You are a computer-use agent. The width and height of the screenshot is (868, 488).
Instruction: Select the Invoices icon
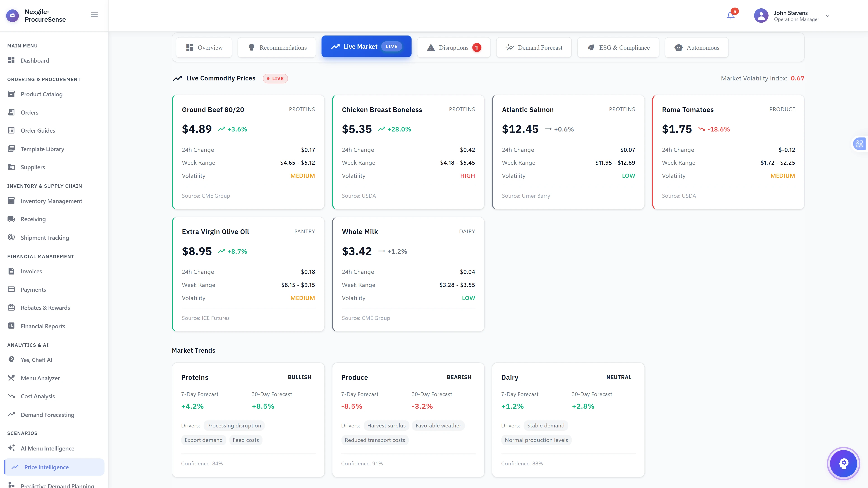click(x=12, y=271)
